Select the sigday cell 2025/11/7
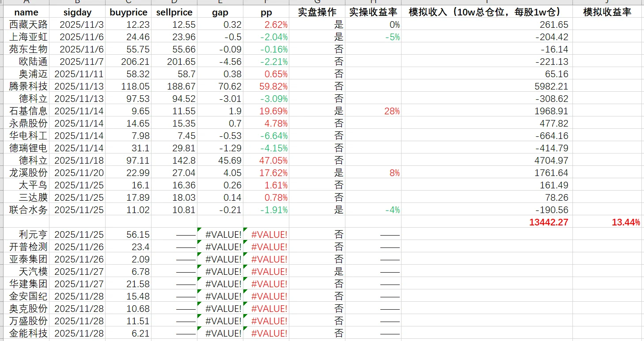The height and width of the screenshot is (341, 644). coord(77,61)
